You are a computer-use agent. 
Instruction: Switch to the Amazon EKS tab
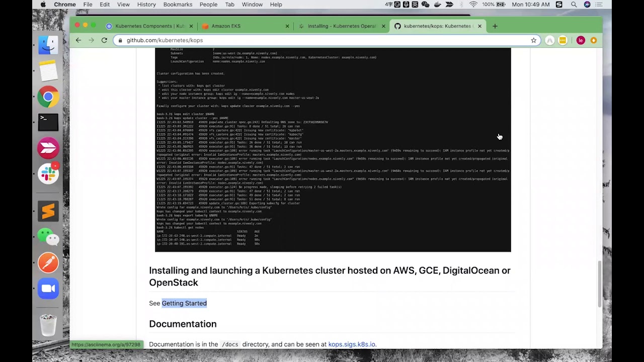click(246, 26)
